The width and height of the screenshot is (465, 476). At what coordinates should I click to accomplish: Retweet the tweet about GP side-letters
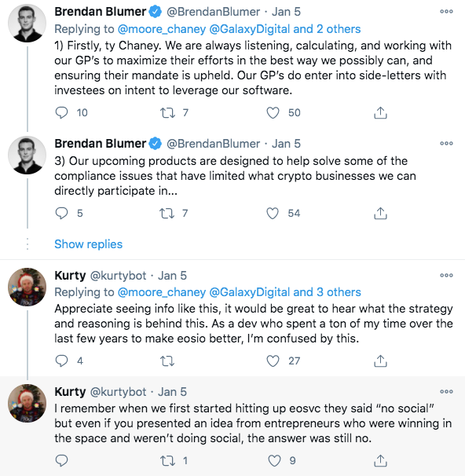click(x=167, y=112)
